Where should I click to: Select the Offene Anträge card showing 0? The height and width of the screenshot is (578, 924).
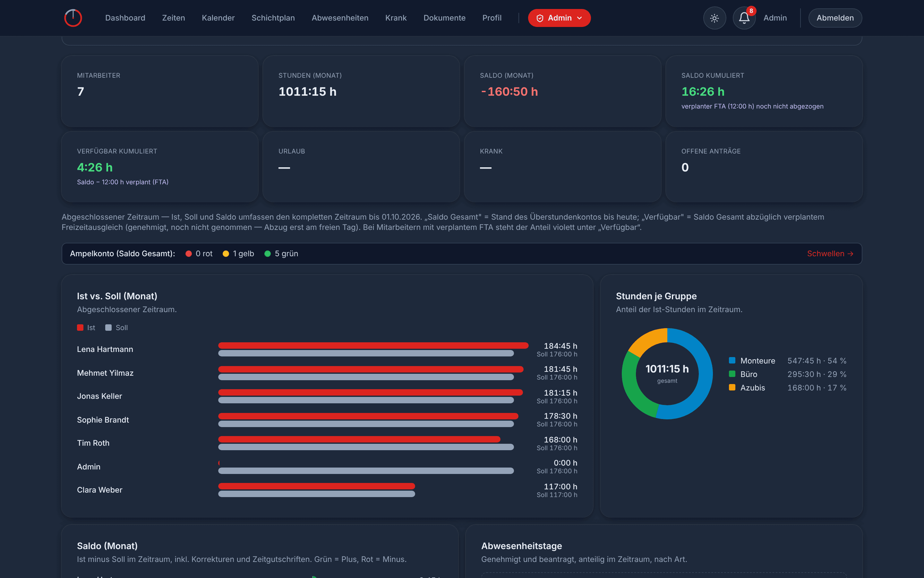click(x=764, y=167)
